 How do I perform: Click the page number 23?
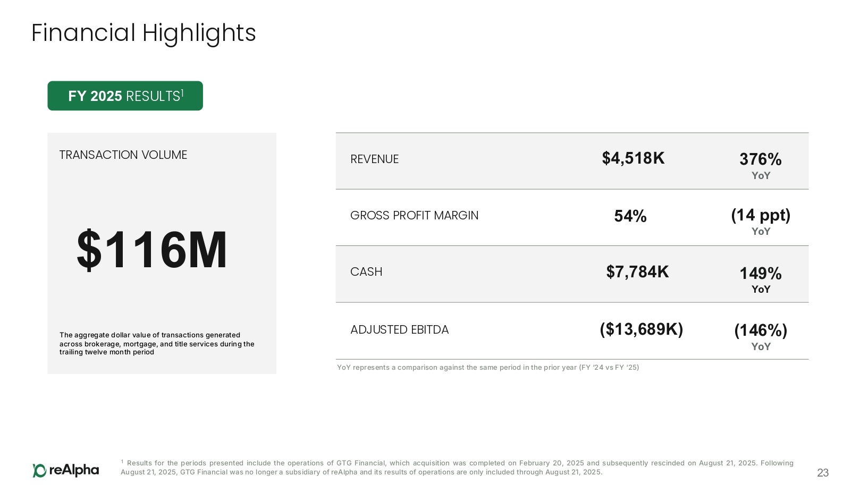[822, 473]
